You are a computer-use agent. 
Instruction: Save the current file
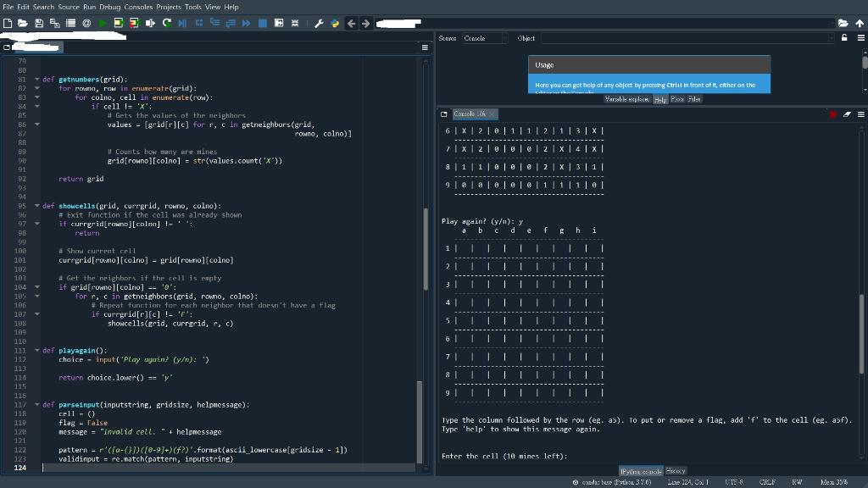tap(39, 23)
